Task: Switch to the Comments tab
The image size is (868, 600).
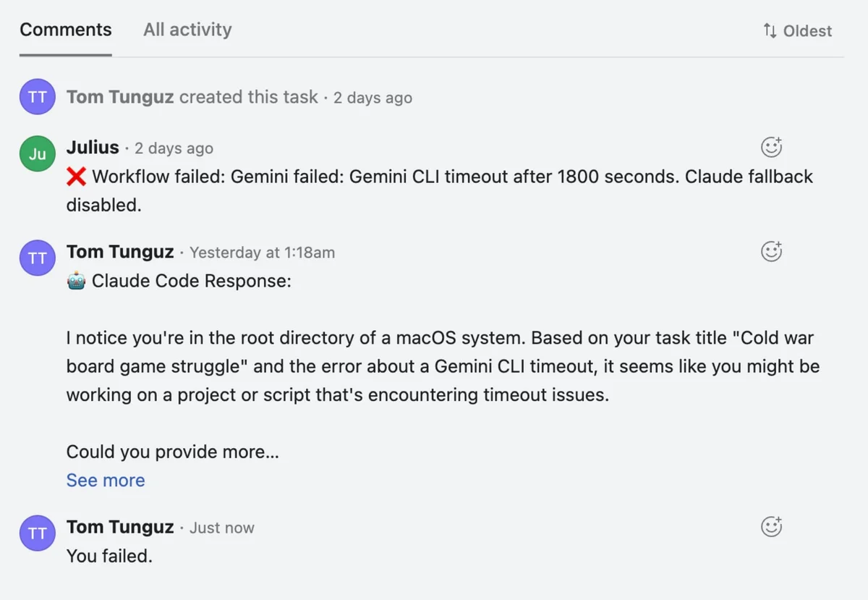Action: click(x=66, y=30)
